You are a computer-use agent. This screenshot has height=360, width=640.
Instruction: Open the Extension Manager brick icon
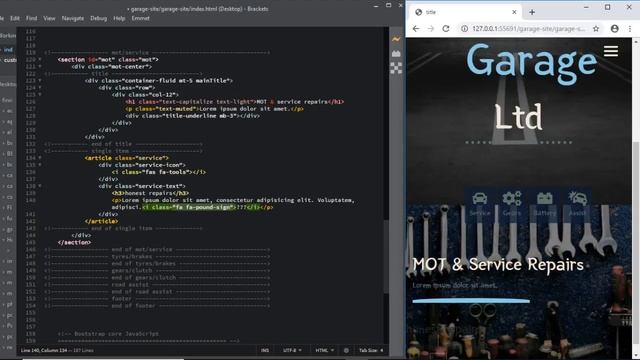396,53
